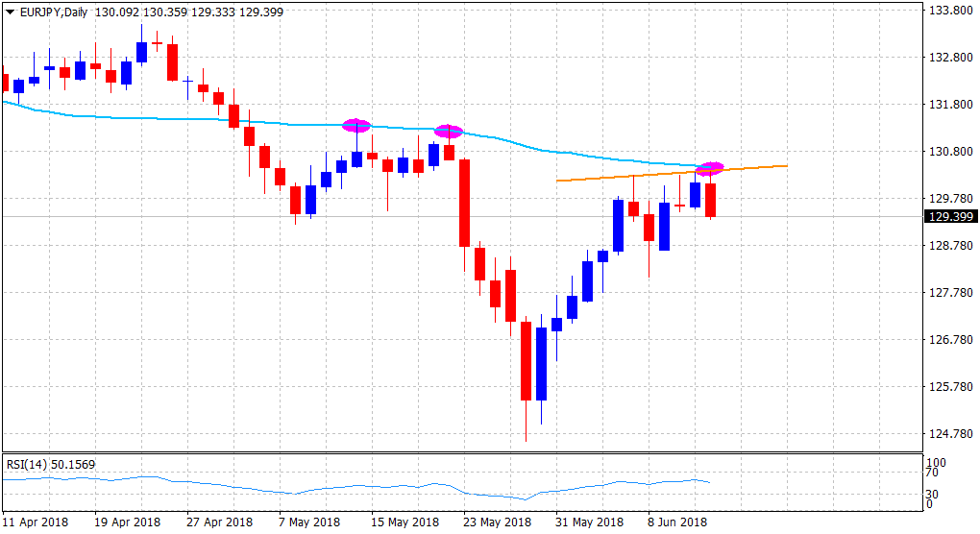The height and width of the screenshot is (534, 980).
Task: Click the EURJPY,Daily chart title text
Action: click(x=50, y=12)
